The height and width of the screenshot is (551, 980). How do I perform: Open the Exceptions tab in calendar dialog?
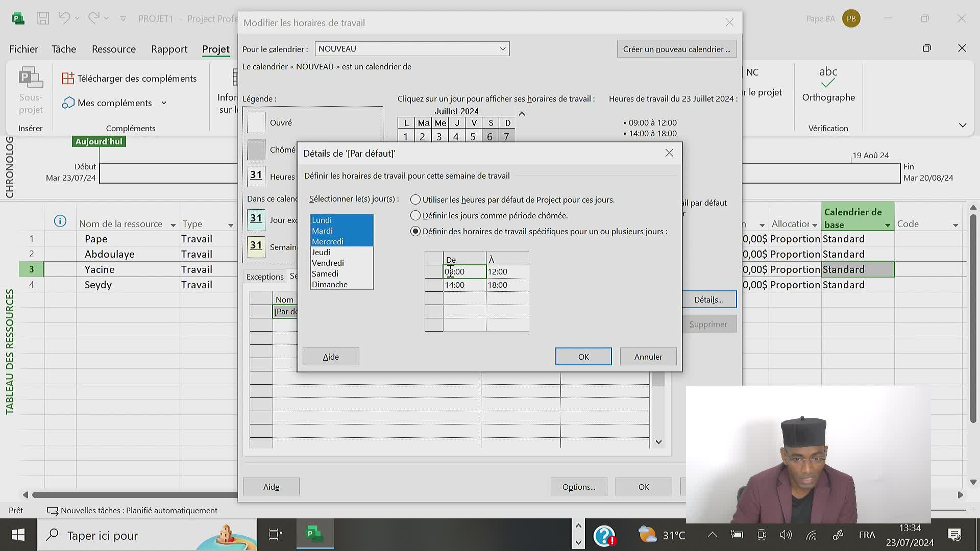pos(265,277)
